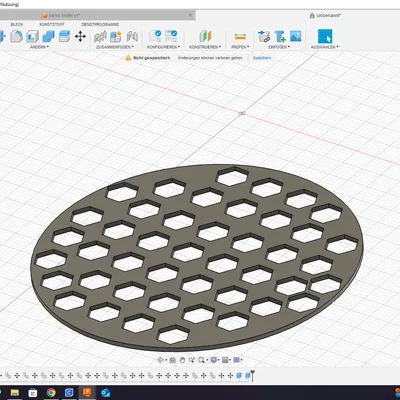This screenshot has width=400, height=400.
Task: Click the Konstruieren plane icon
Action: [205, 36]
